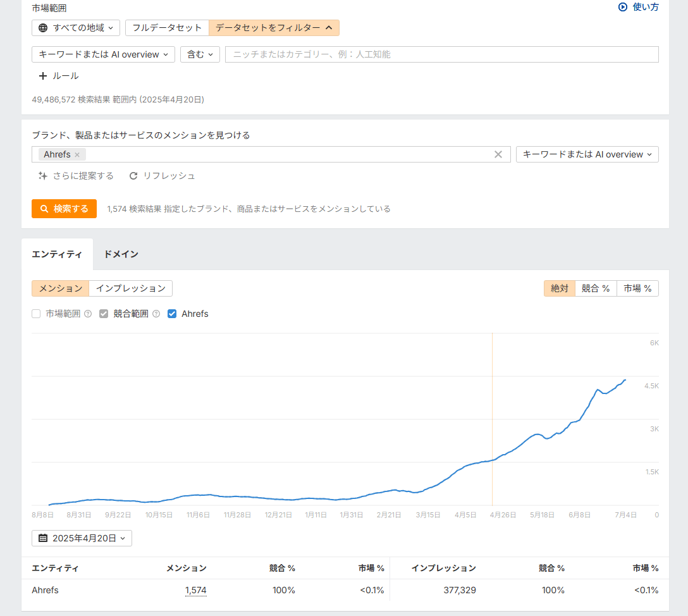Open the 含む condition dropdown

click(x=200, y=54)
